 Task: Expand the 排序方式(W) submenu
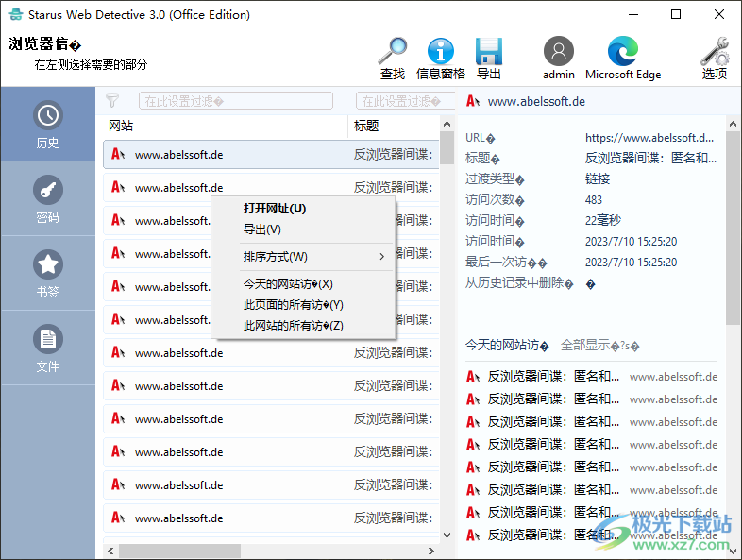[x=303, y=257]
